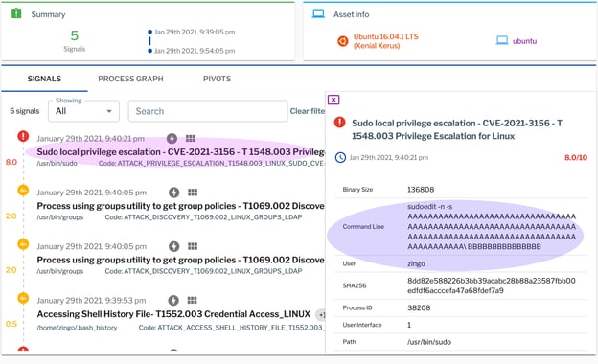Click the clock icon in details panel
Image resolution: width=598 pixels, height=364 pixels.
[x=340, y=157]
